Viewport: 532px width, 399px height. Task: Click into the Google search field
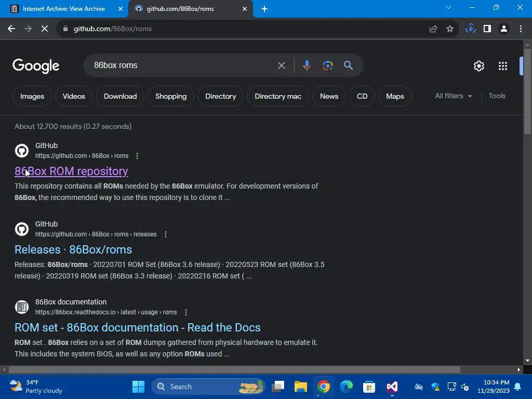click(183, 65)
